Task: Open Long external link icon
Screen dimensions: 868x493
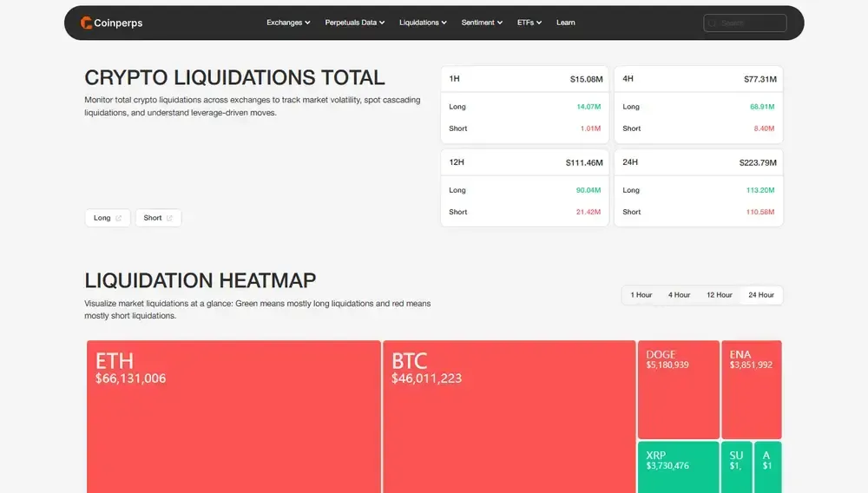Action: [118, 218]
